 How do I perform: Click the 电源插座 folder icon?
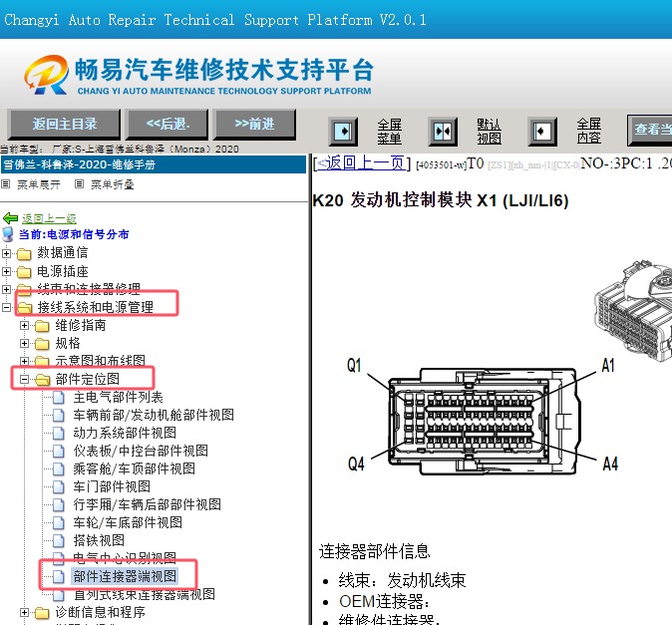point(24,271)
